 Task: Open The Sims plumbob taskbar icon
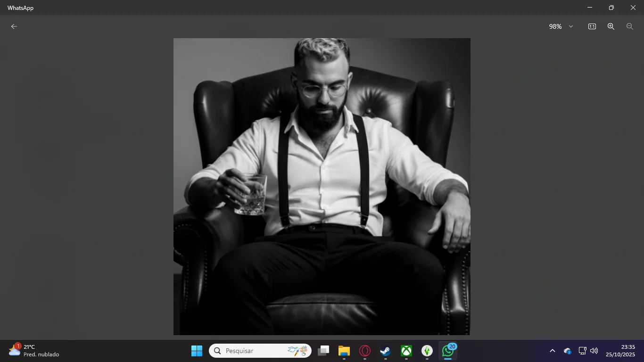click(427, 351)
